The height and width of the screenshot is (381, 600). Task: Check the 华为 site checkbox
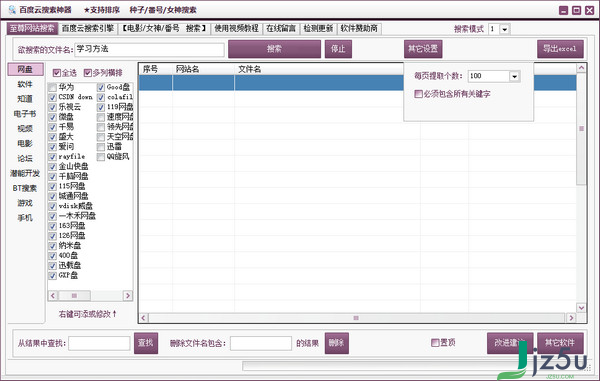pyautogui.click(x=53, y=88)
